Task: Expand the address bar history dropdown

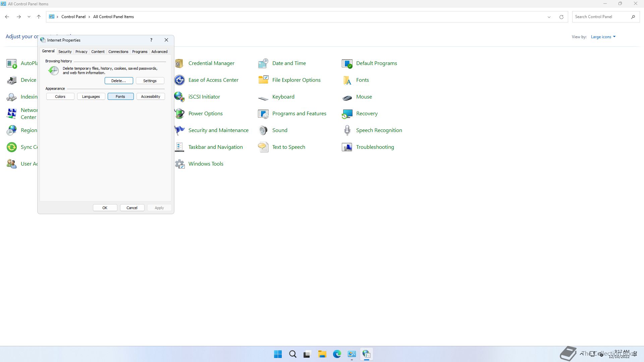Action: [x=549, y=17]
